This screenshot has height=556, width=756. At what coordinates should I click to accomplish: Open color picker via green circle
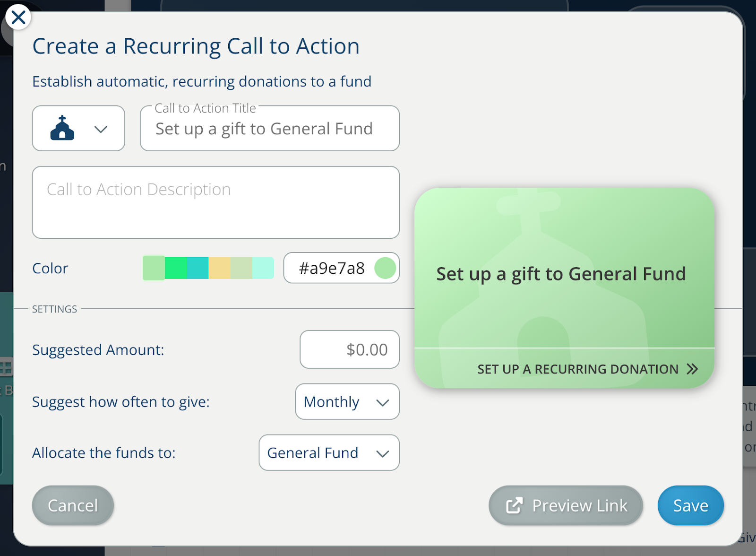pos(385,268)
